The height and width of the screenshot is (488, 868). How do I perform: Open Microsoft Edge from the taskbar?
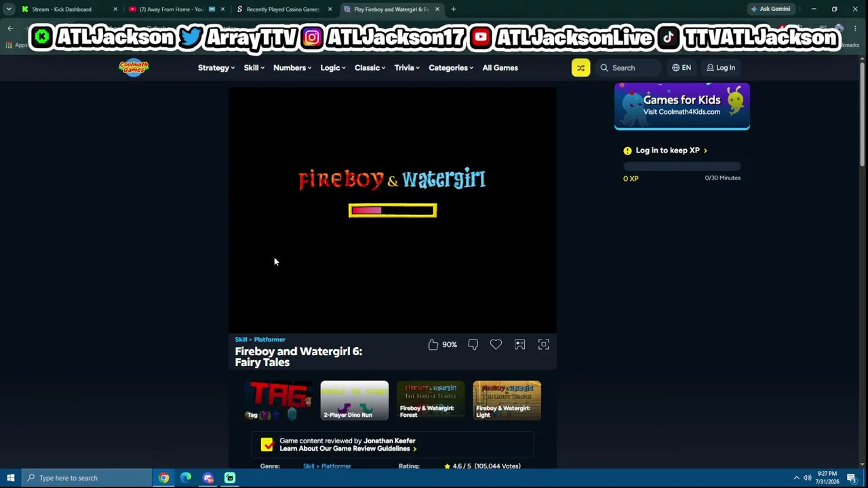186,478
